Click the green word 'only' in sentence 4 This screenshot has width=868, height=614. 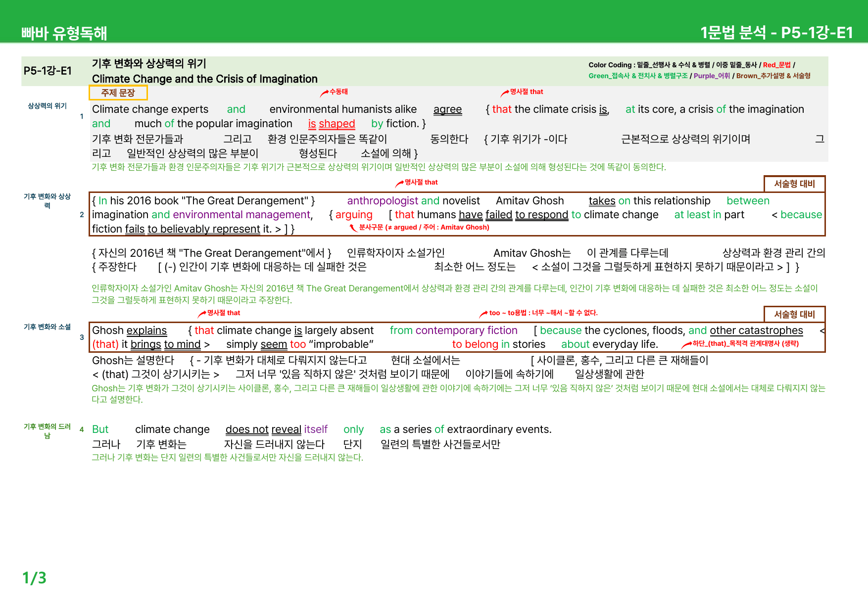pos(353,429)
